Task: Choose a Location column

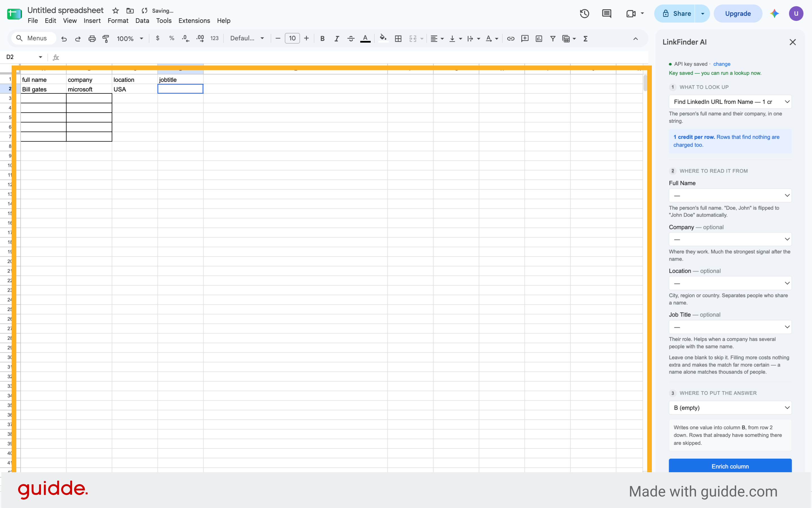Action: pyautogui.click(x=730, y=283)
